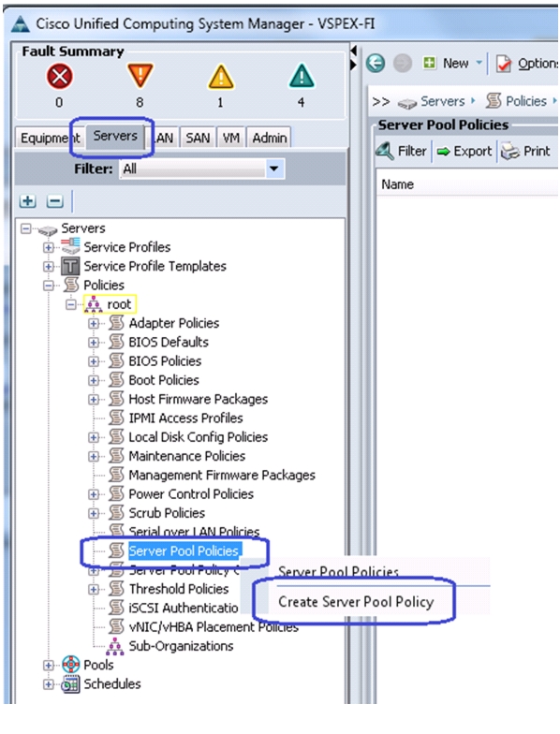Click the Filter magnifier icon in toolbar
Viewport: 560px width, 734px height.
tap(385, 152)
